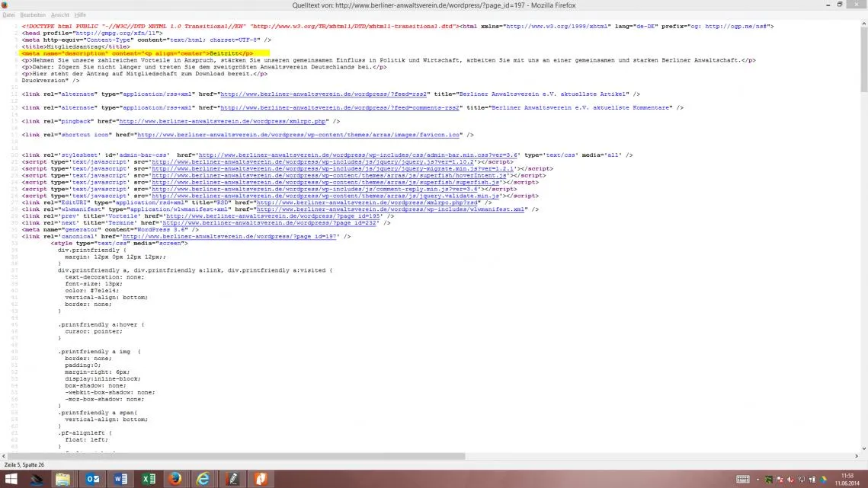Open the superfish.js script link
Image resolution: width=868 pixels, height=488 pixels.
[326, 183]
